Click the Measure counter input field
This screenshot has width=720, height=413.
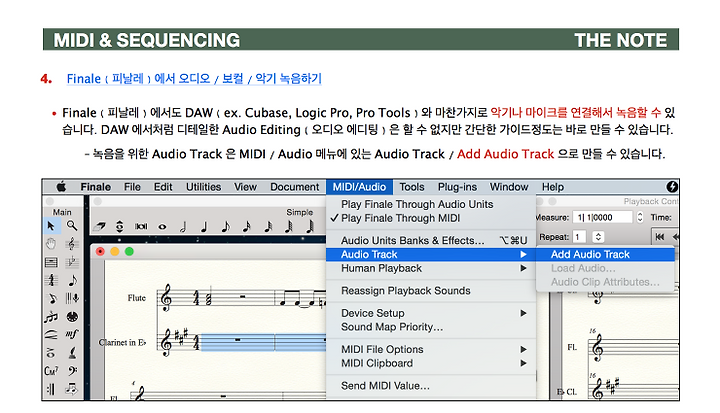coord(603,217)
